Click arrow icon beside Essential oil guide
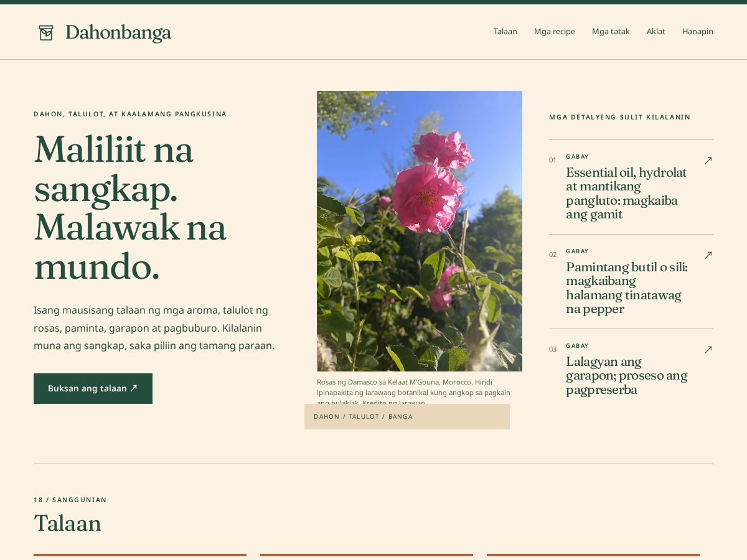 708,161
